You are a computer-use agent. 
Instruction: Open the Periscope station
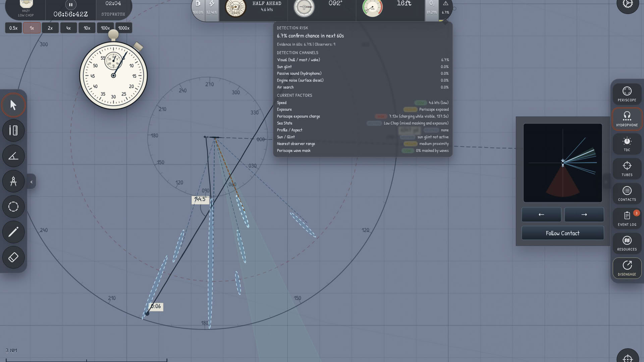(627, 94)
